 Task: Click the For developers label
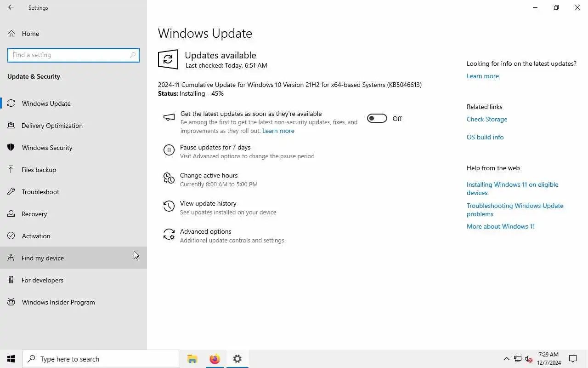click(x=42, y=280)
